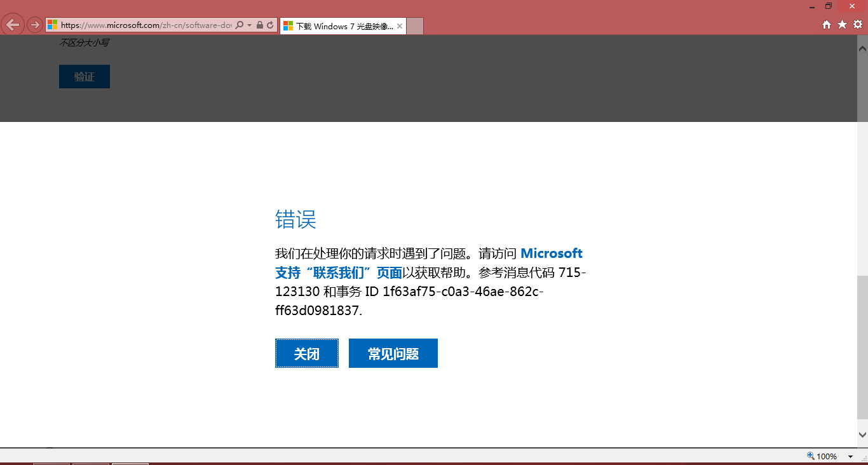Viewport: 868px width, 465px height.
Task: Click the zoom magnifier icon in status bar
Action: coord(811,456)
